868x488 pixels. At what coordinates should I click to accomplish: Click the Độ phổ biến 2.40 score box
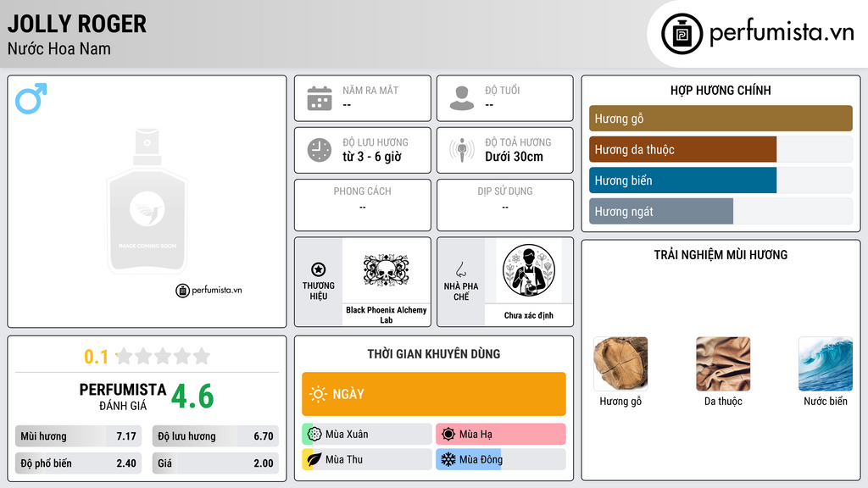point(78,463)
